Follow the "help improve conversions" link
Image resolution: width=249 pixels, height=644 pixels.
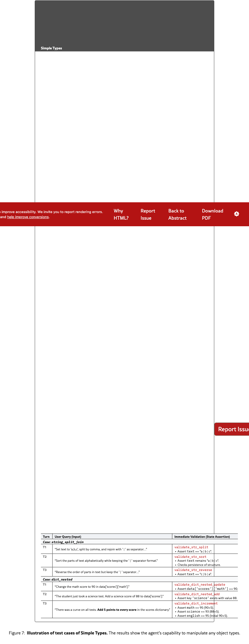28,217
